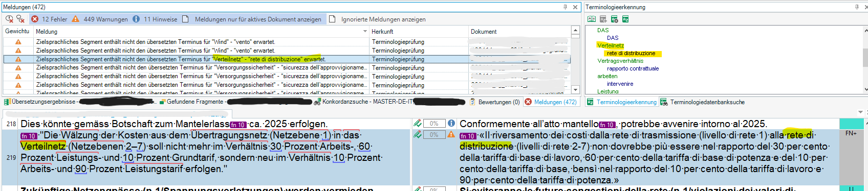Image resolution: width=868 pixels, height=191 pixels.
Task: Click warning triangle icon beside segment 219
Action: pyautogui.click(x=451, y=134)
